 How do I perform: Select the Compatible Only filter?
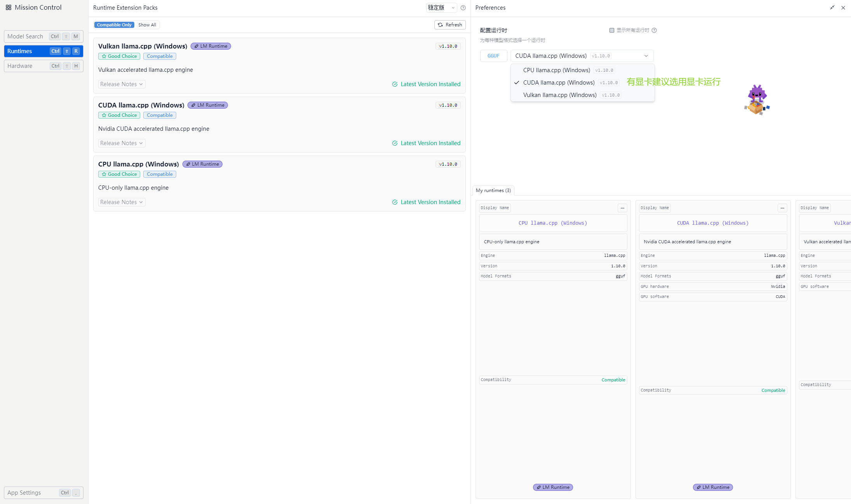114,25
